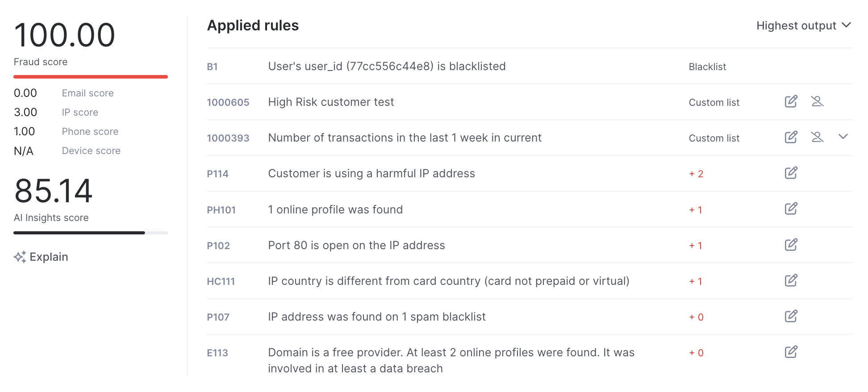Toggle user exclusion for rule 1000605
The image size is (868, 392).
tap(817, 102)
